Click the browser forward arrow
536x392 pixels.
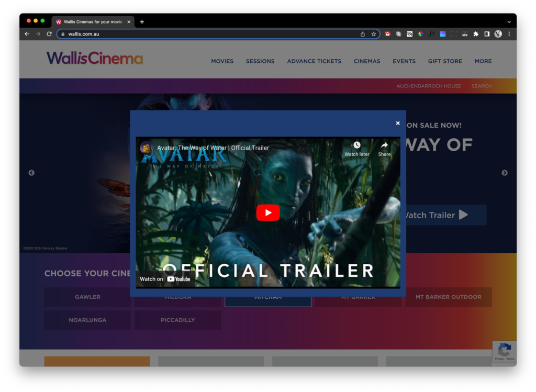pos(38,34)
